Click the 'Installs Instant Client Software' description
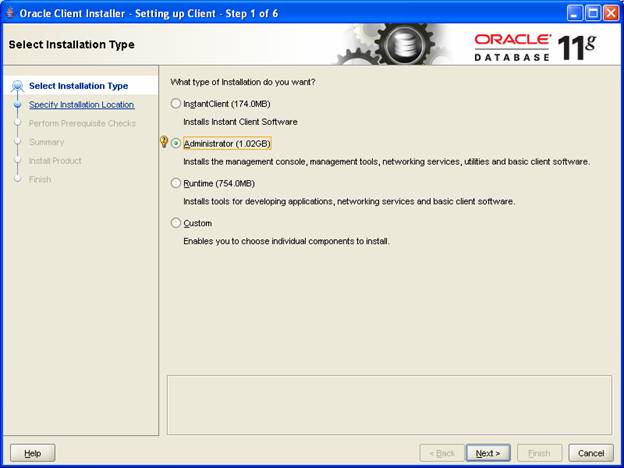 (x=240, y=122)
